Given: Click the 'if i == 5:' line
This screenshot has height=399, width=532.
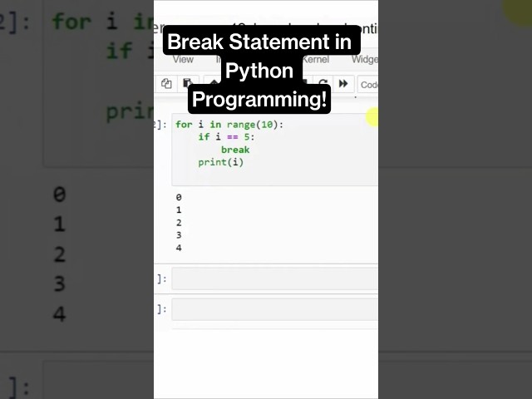Looking at the screenshot, I should tap(226, 137).
